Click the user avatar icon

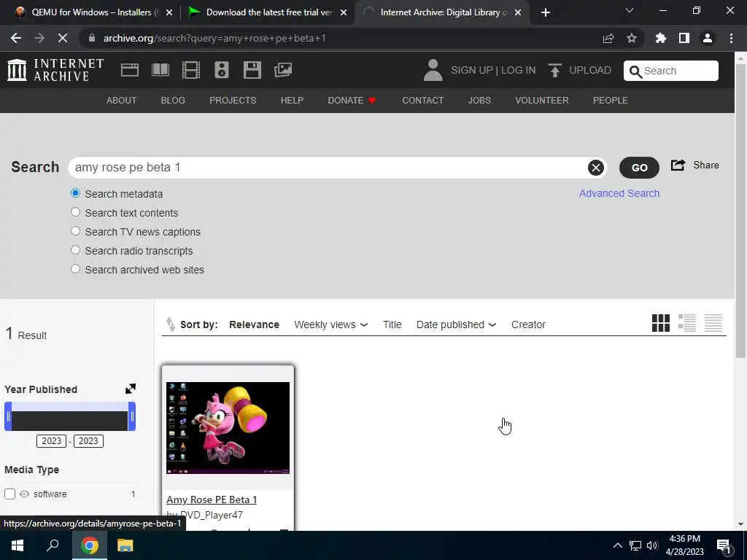coord(433,70)
